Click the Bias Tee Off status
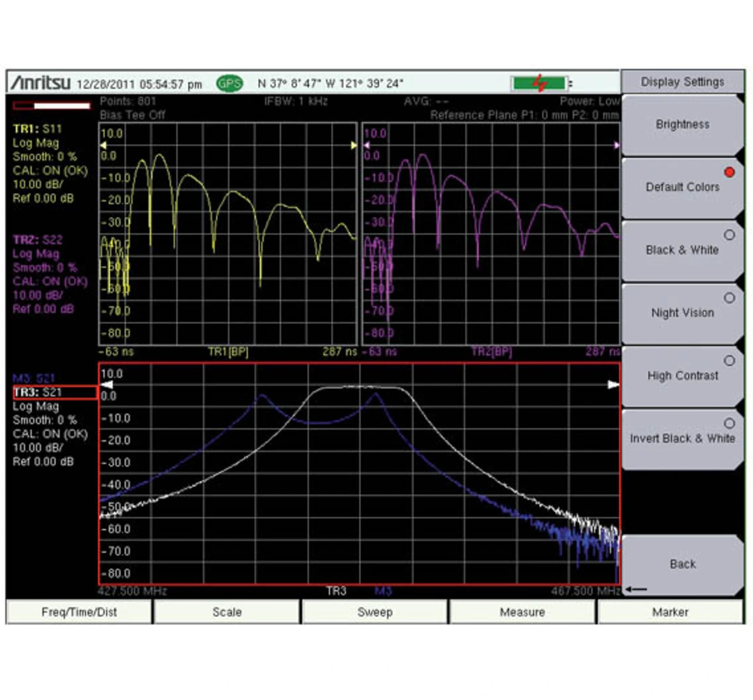 click(x=132, y=115)
